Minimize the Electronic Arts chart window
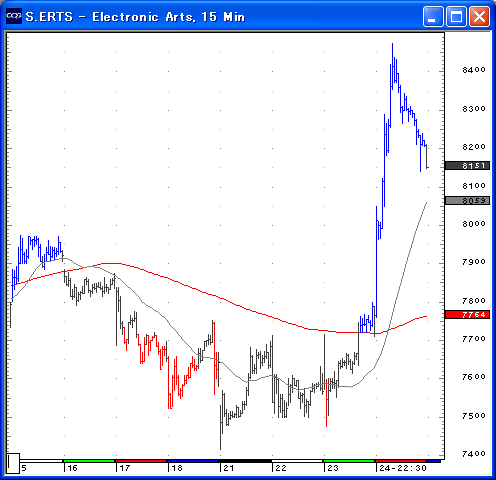The width and height of the screenshot is (496, 480). (433, 16)
